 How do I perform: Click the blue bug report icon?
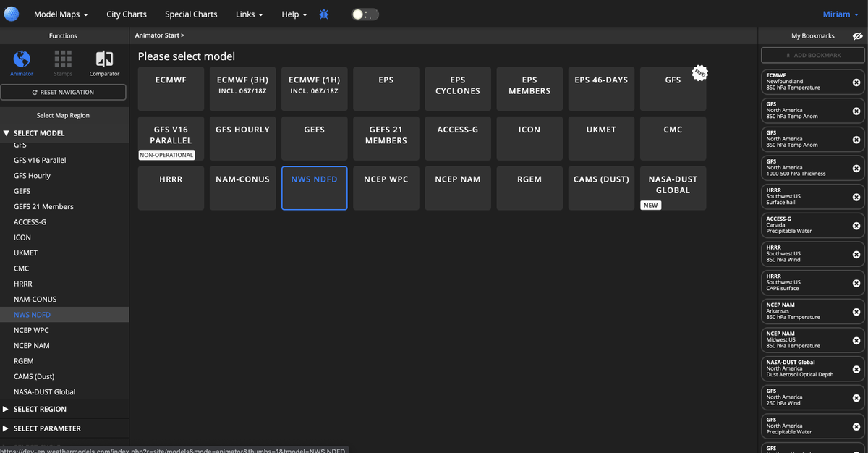click(x=324, y=14)
